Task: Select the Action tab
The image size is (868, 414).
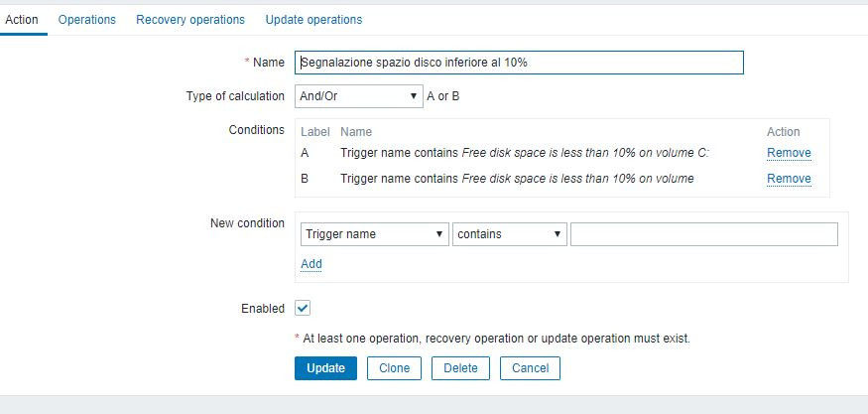Action: coord(22,20)
